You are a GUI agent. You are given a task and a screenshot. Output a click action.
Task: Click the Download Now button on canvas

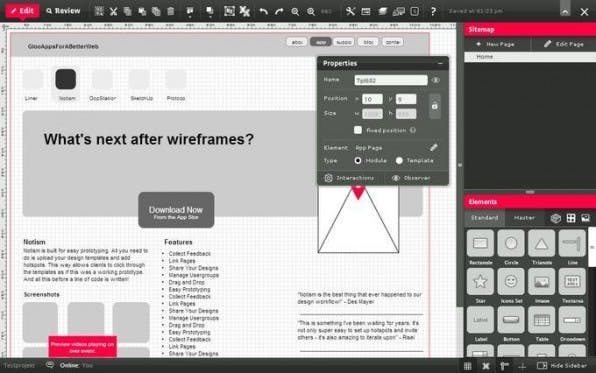point(176,210)
